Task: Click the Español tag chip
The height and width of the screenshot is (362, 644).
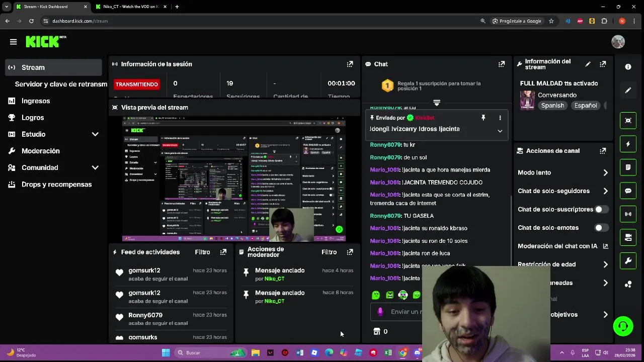Action: point(586,106)
